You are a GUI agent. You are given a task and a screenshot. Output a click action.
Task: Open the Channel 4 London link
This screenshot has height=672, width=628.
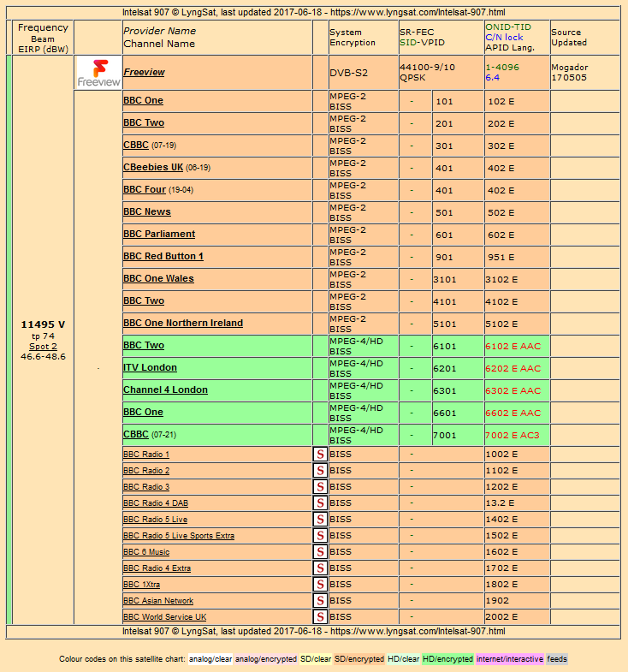[165, 390]
